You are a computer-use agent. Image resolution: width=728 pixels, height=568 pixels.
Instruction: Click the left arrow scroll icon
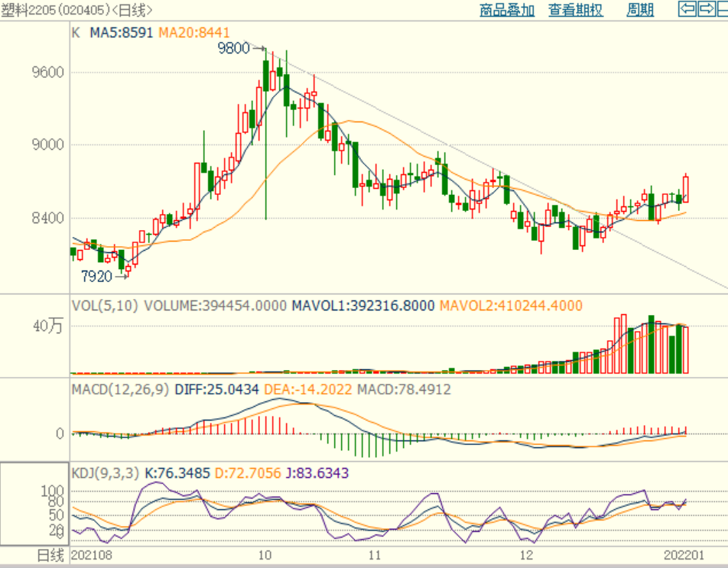coord(687,9)
